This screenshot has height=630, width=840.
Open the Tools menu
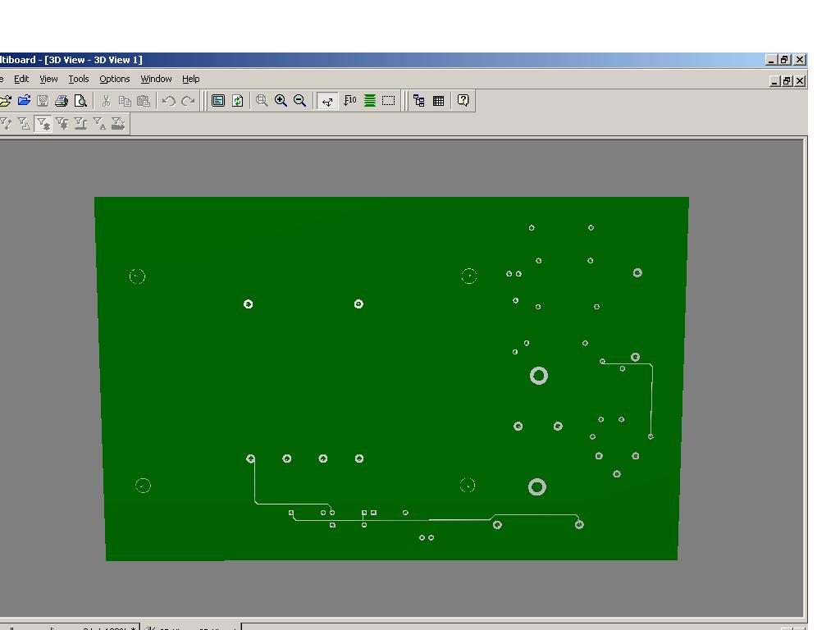79,79
